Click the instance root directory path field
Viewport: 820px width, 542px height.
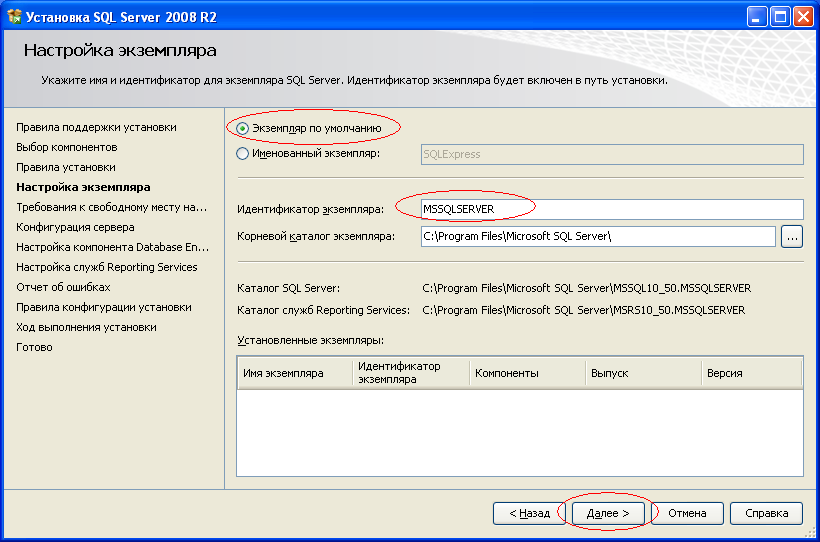598,236
